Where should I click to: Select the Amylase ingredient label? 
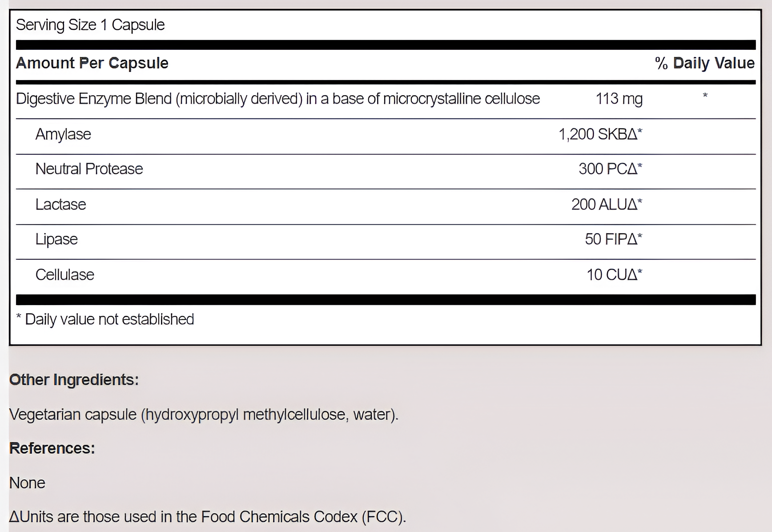pyautogui.click(x=63, y=134)
